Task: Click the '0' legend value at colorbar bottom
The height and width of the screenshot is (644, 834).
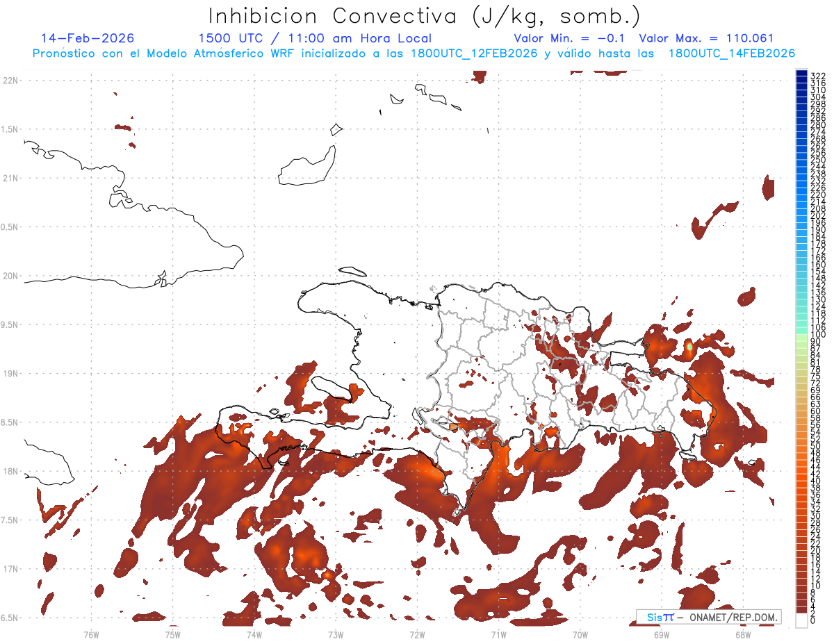Action: pos(813,620)
